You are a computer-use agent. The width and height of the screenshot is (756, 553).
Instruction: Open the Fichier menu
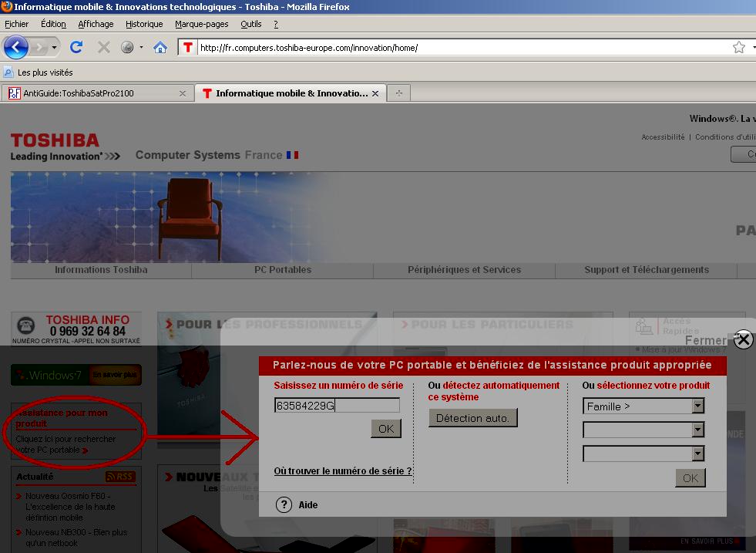tap(16, 24)
